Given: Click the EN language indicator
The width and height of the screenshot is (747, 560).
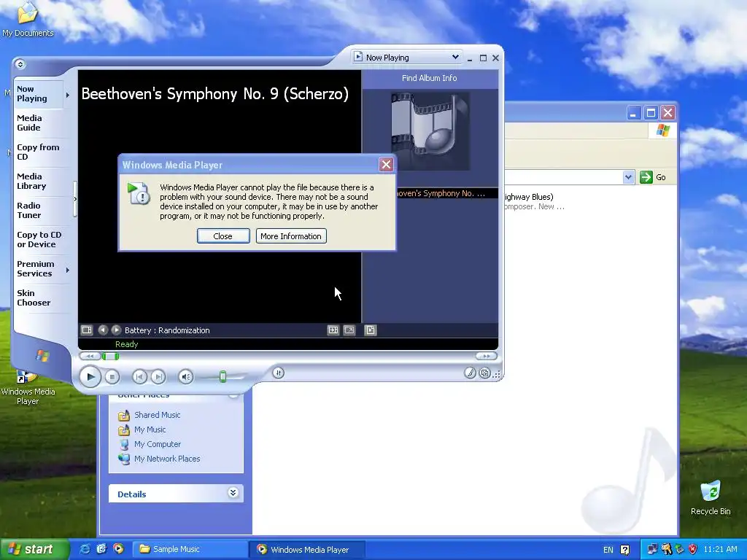Looking at the screenshot, I should (608, 550).
